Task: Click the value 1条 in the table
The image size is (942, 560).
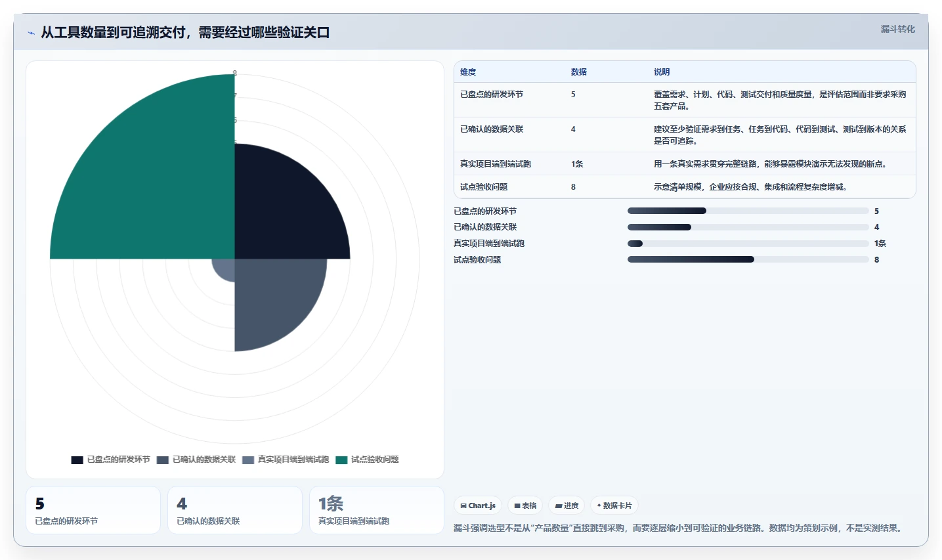Action: point(577,164)
